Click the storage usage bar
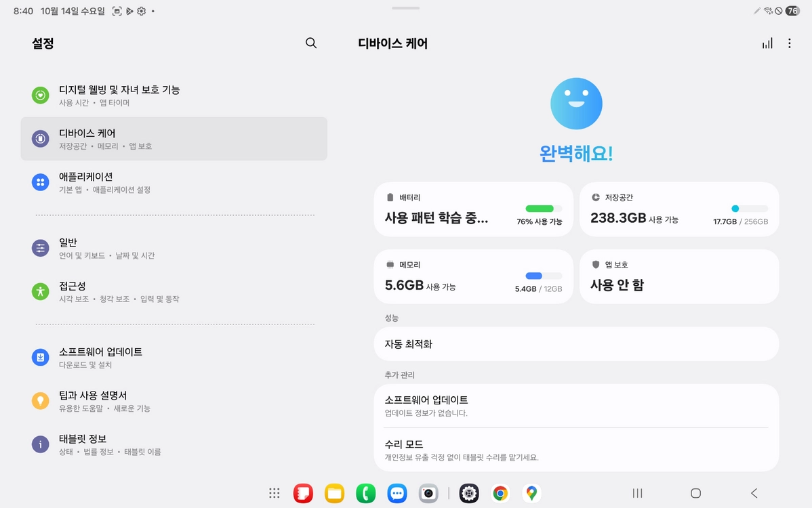The image size is (812, 508). 750,209
